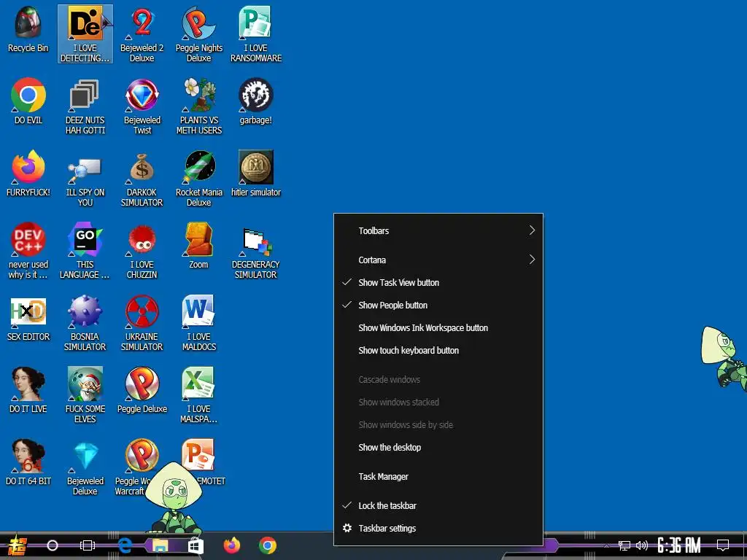Image resolution: width=747 pixels, height=560 pixels.
Task: Choose Show the desktop menu item
Action: (x=438, y=448)
